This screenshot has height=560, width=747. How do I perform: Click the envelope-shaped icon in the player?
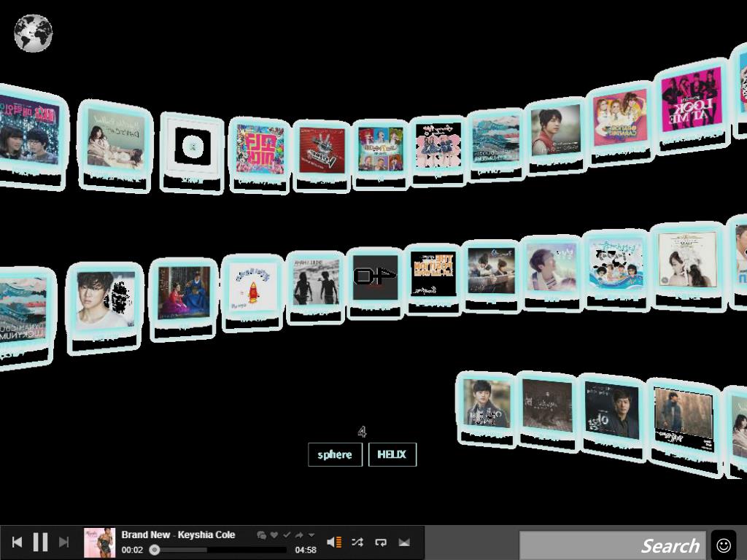[x=404, y=542]
